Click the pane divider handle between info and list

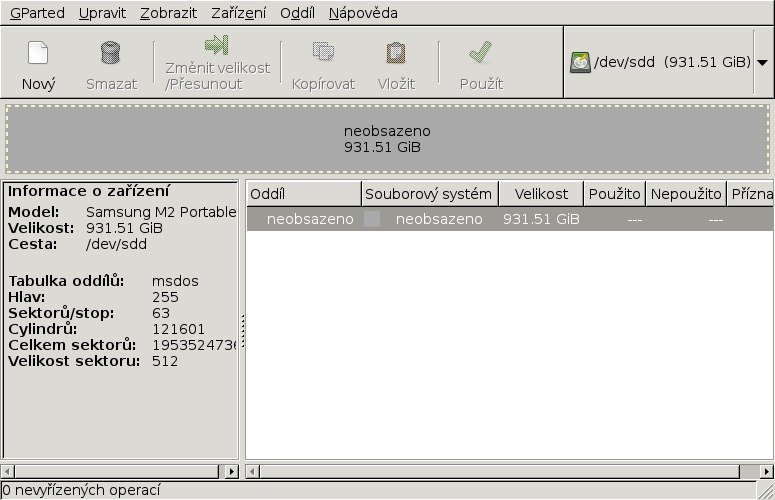tap(243, 330)
